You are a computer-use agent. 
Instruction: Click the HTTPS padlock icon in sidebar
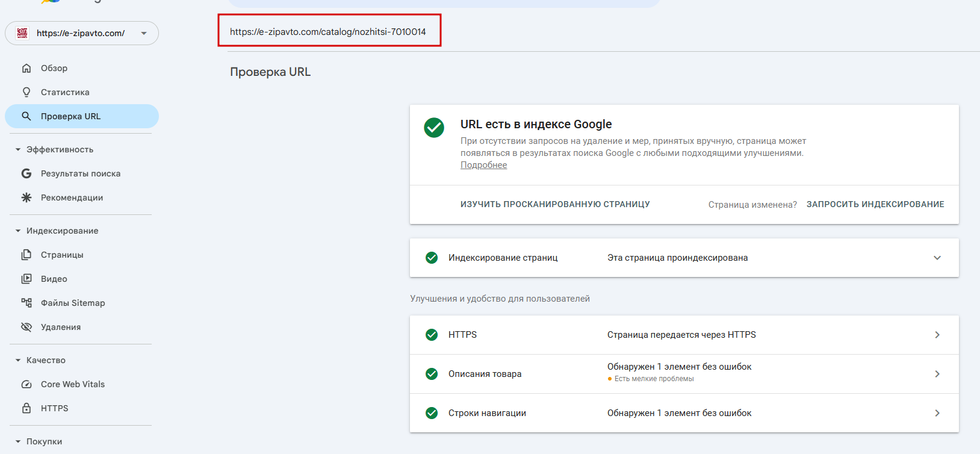tap(26, 408)
